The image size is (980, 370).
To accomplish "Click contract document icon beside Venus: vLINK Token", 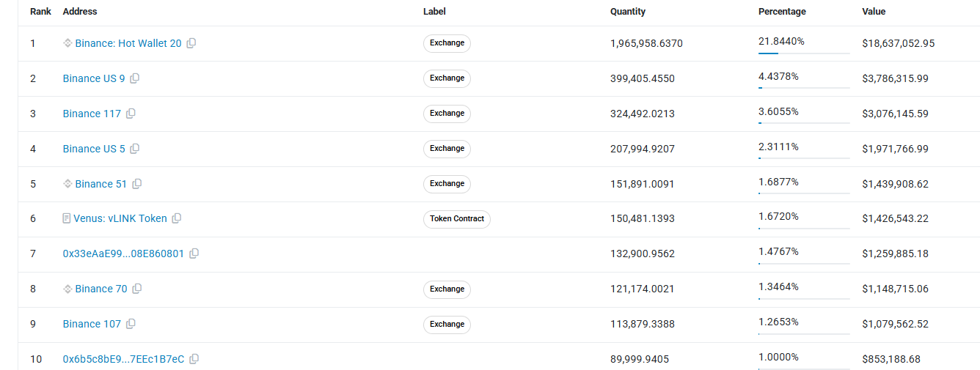I will pyautogui.click(x=67, y=218).
